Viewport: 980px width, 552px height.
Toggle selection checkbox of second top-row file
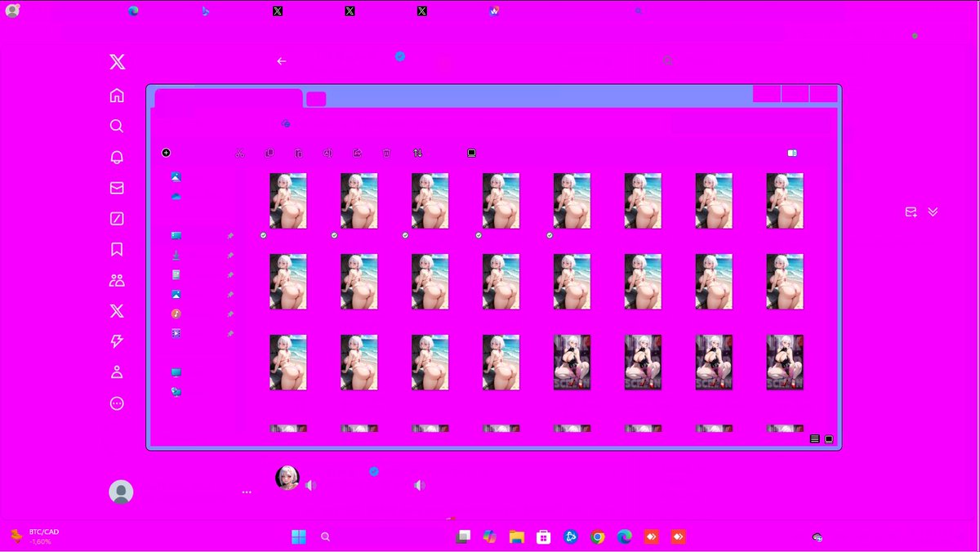point(334,235)
